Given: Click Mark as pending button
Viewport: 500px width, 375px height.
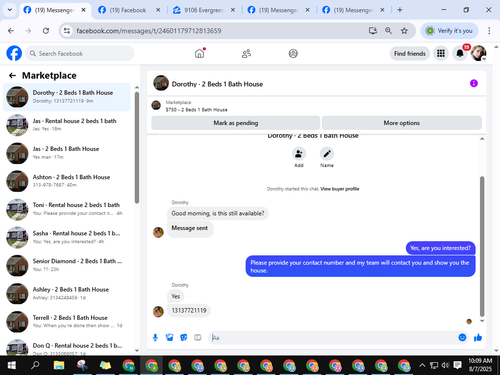Looking at the screenshot, I should point(236,123).
